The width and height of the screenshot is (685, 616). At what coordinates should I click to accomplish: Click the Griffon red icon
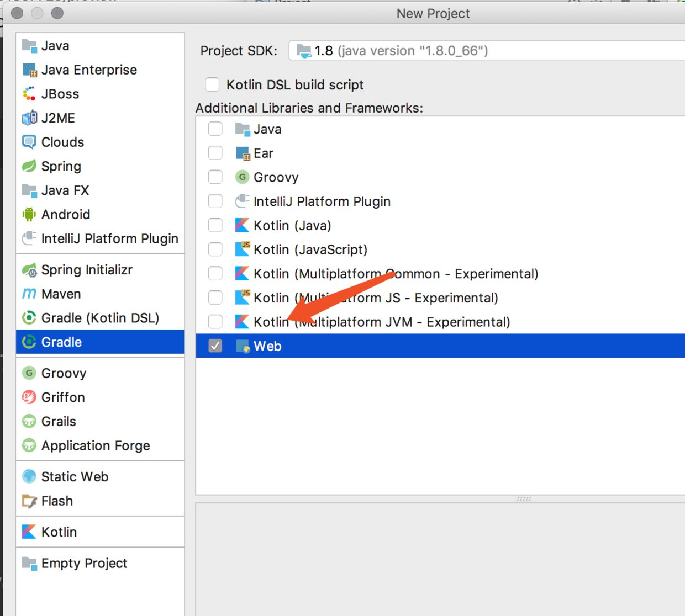pos(29,397)
